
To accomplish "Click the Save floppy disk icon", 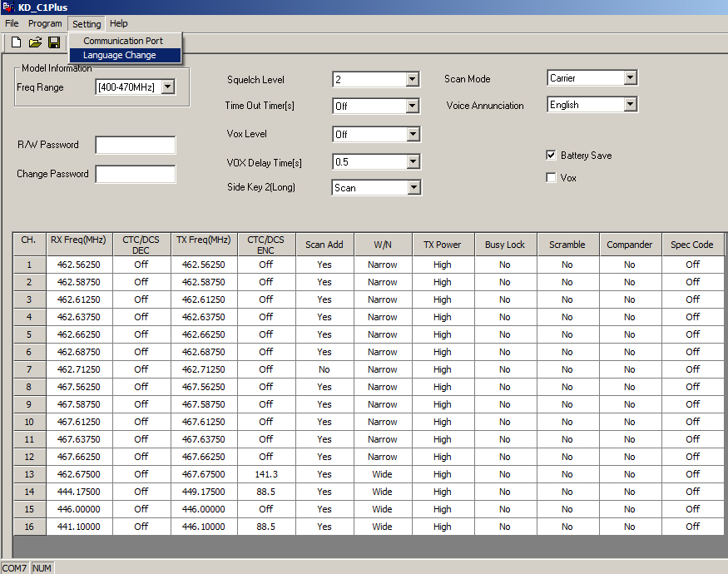I will point(54,42).
